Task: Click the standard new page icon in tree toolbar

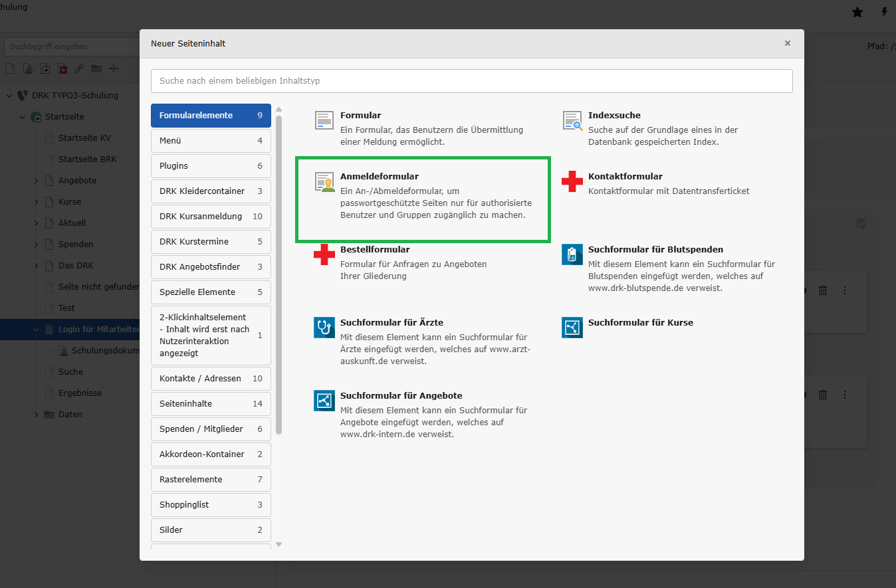Action: click(x=10, y=68)
